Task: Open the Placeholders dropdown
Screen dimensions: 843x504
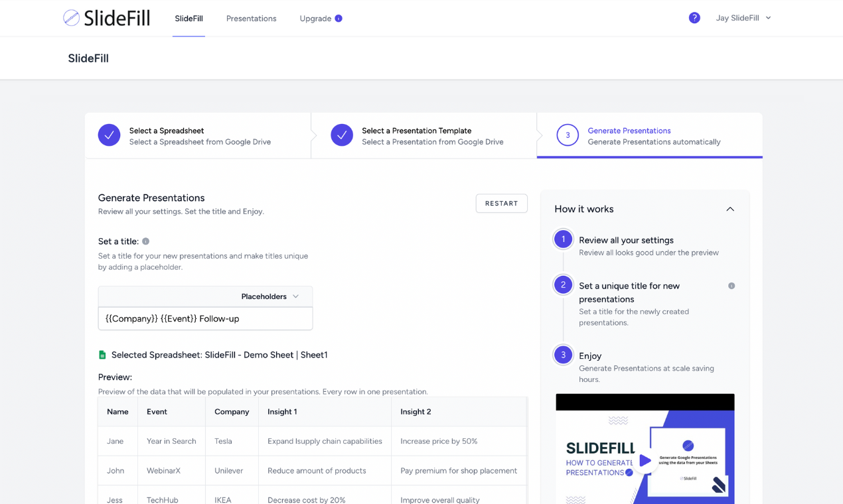Action: pos(270,296)
